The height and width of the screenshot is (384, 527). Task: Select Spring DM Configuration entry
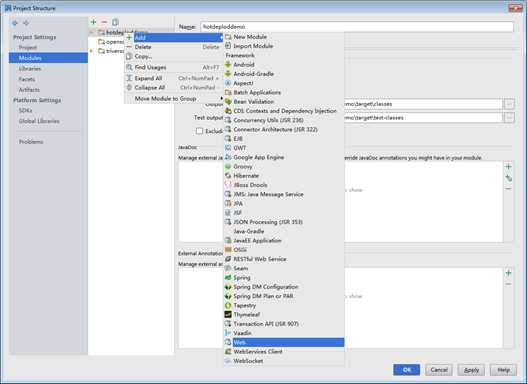click(284, 287)
